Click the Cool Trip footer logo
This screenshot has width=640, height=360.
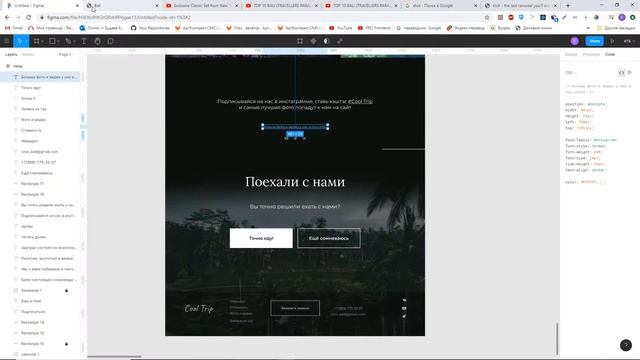pos(199,309)
